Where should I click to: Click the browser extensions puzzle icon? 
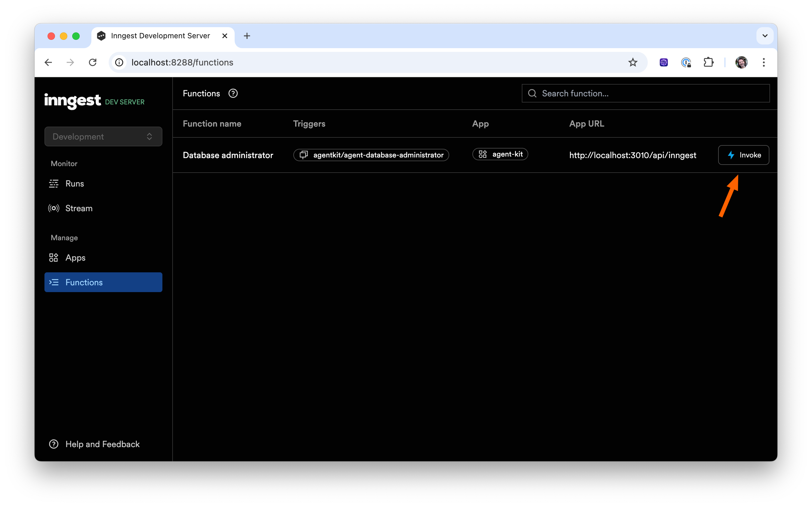pos(708,62)
